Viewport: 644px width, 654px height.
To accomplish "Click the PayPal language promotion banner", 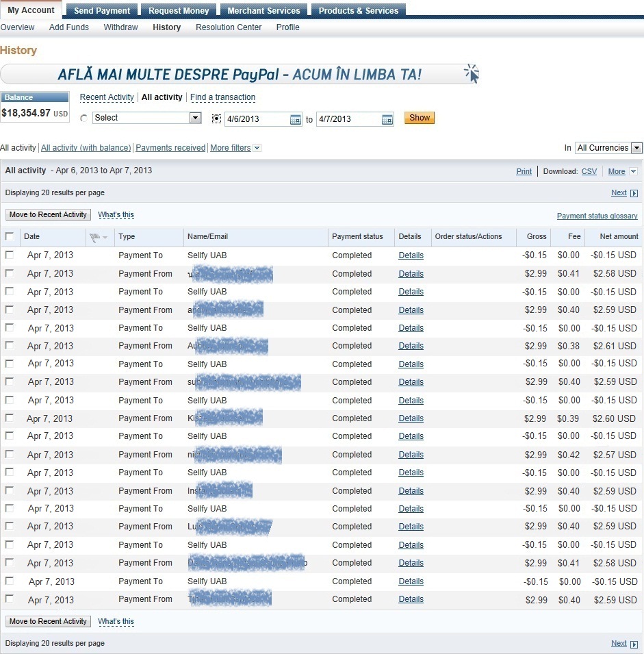I will coord(240,74).
